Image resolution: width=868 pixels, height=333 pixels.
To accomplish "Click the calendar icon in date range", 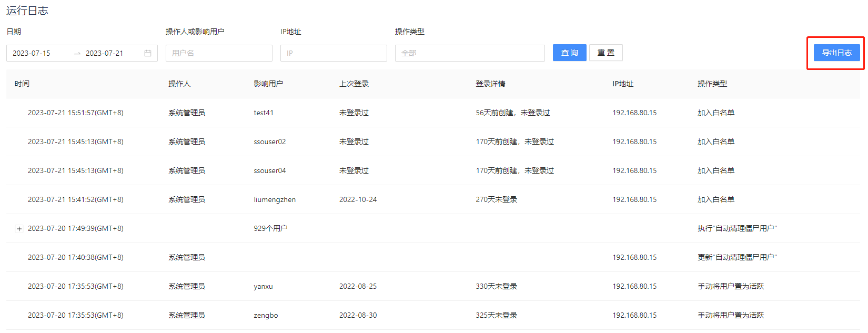I will 148,53.
